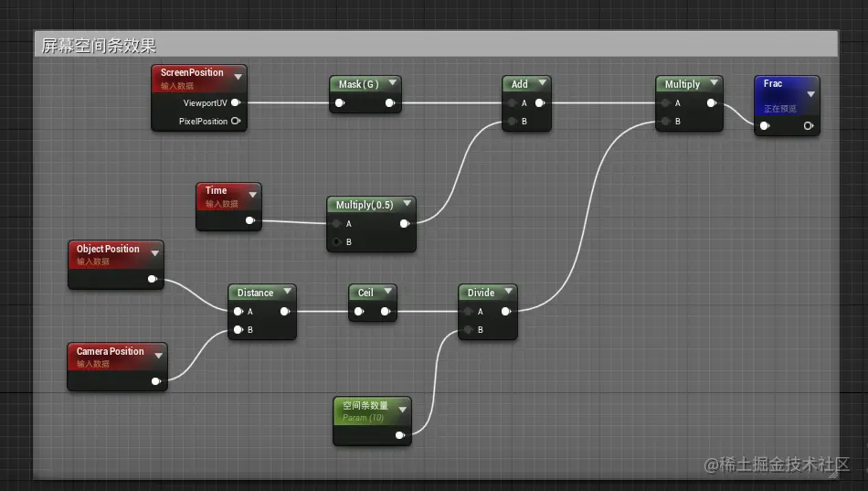Collapse the 空间条数量 parameter node arrow
This screenshot has height=491, width=868.
click(x=403, y=410)
